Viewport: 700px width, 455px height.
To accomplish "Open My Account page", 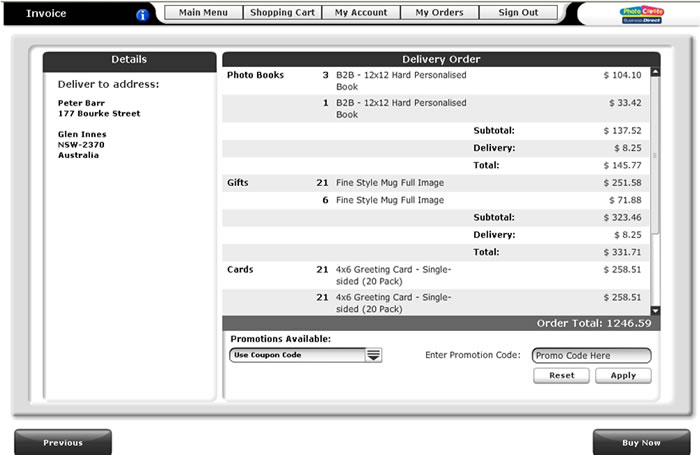I will click(x=361, y=13).
